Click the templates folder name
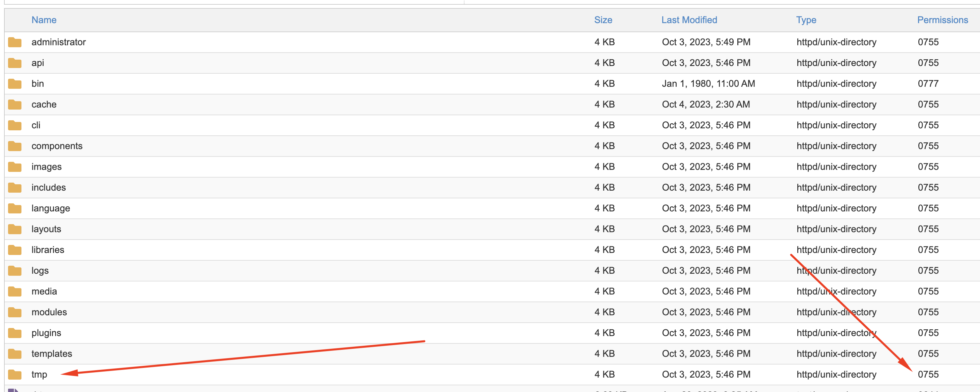Viewport: 980px width, 392px height. coord(52,353)
